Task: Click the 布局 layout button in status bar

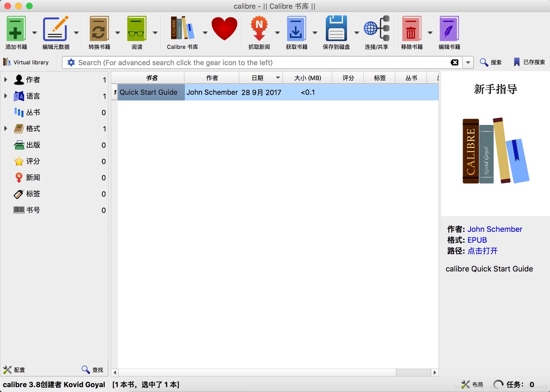Action: 472,384
